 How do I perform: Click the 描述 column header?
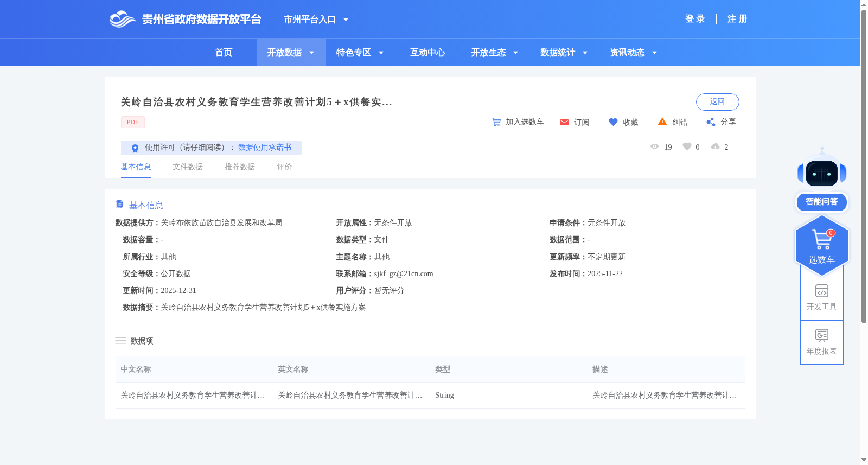(600, 370)
